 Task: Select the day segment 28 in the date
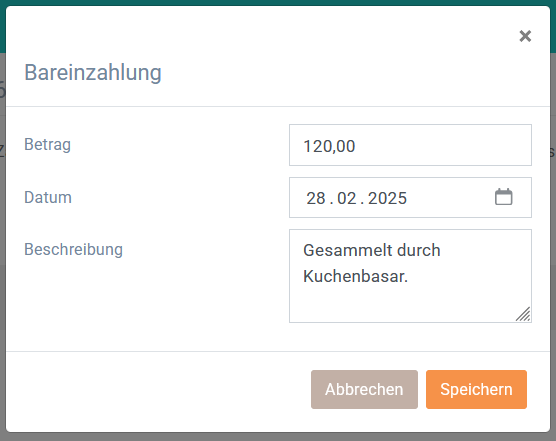click(316, 198)
